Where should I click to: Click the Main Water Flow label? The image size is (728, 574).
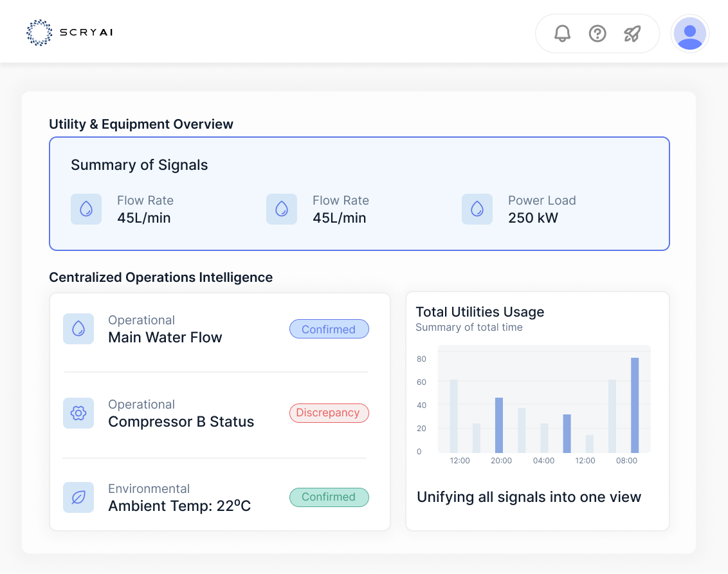(x=165, y=337)
